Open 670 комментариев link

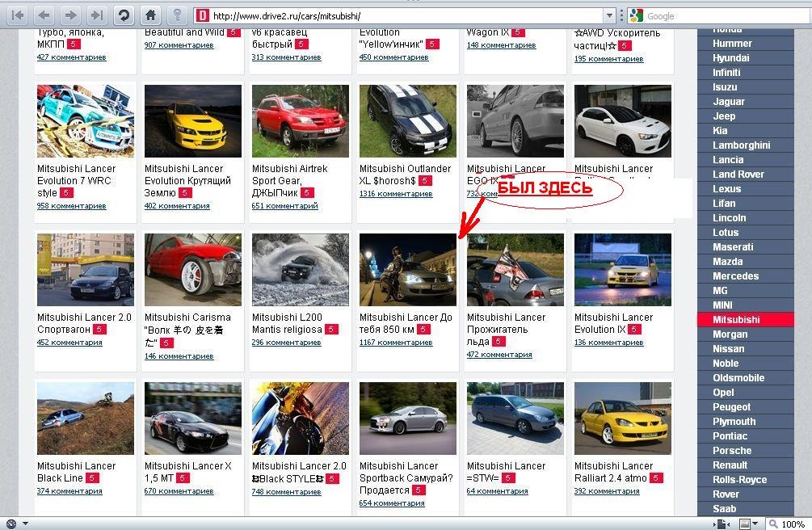pyautogui.click(x=179, y=491)
